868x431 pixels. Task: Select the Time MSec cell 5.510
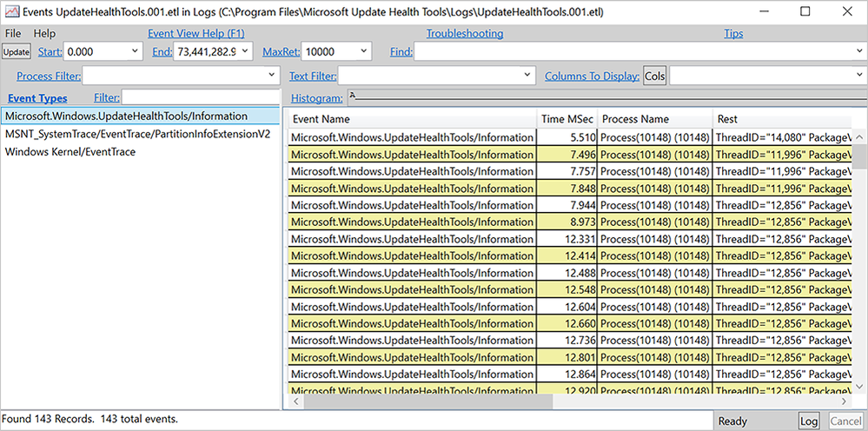pyautogui.click(x=567, y=138)
